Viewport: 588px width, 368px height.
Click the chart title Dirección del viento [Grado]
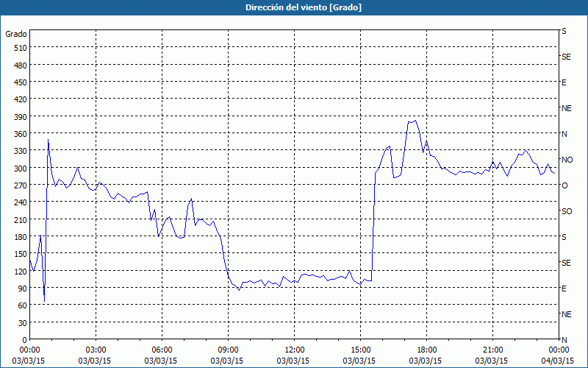[304, 7]
